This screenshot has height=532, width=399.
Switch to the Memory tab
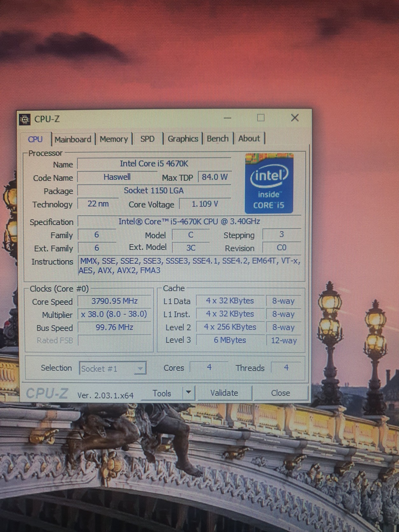[114, 139]
